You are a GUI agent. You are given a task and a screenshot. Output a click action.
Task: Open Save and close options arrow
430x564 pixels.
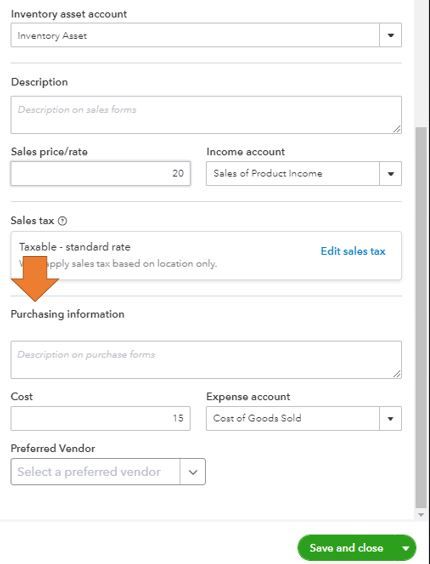pyautogui.click(x=406, y=548)
